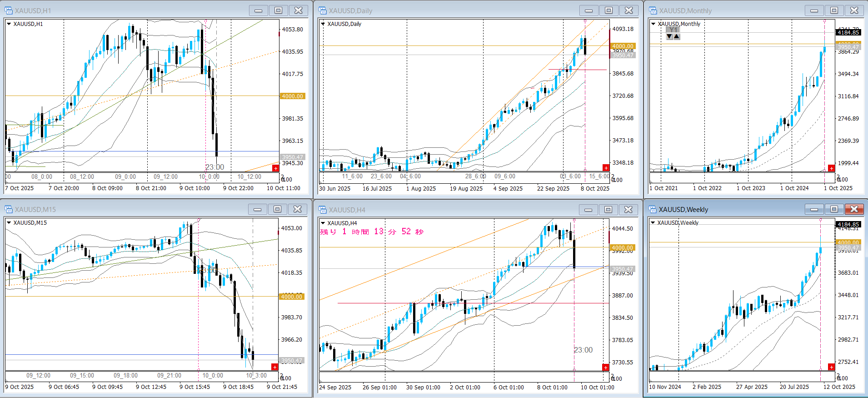The image size is (868, 398).
Task: Click the 23:00 time label on H4 chart
Action: point(583,350)
